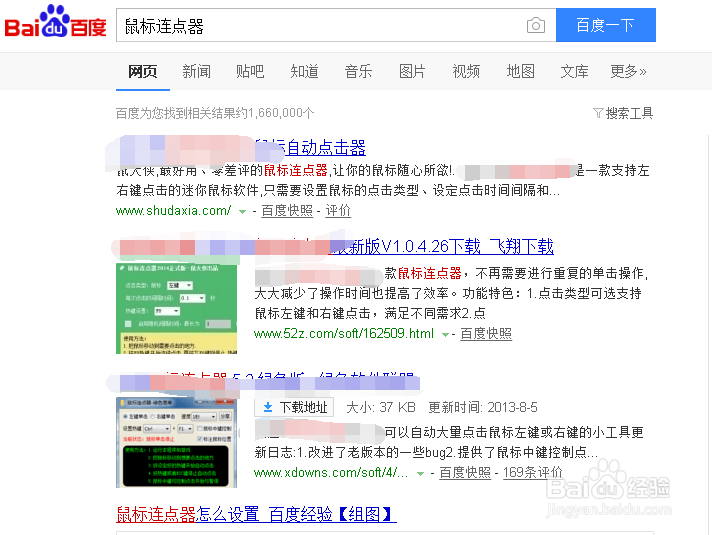The height and width of the screenshot is (535, 712).
Task: Open 百度快照 for the xdowns result
Action: tap(465, 473)
